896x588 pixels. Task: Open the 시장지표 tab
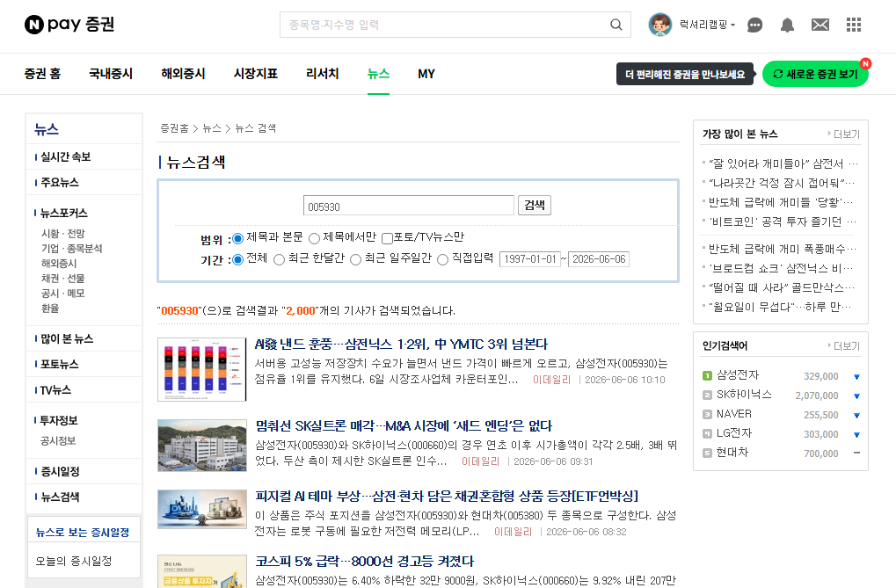(x=255, y=74)
